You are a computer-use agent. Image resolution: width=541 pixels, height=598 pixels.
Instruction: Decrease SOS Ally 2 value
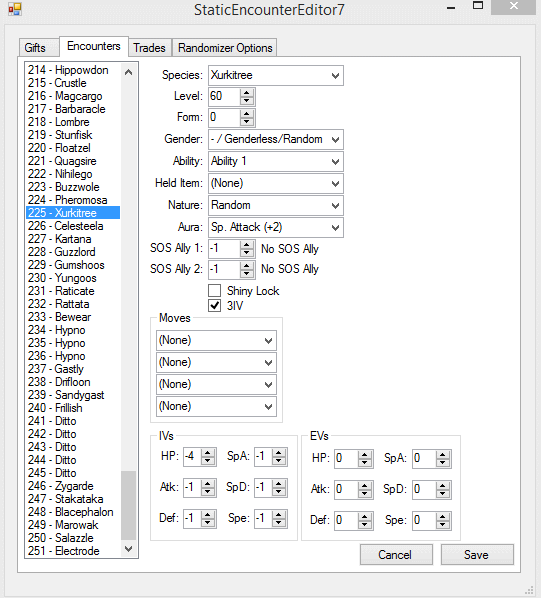pos(247,274)
